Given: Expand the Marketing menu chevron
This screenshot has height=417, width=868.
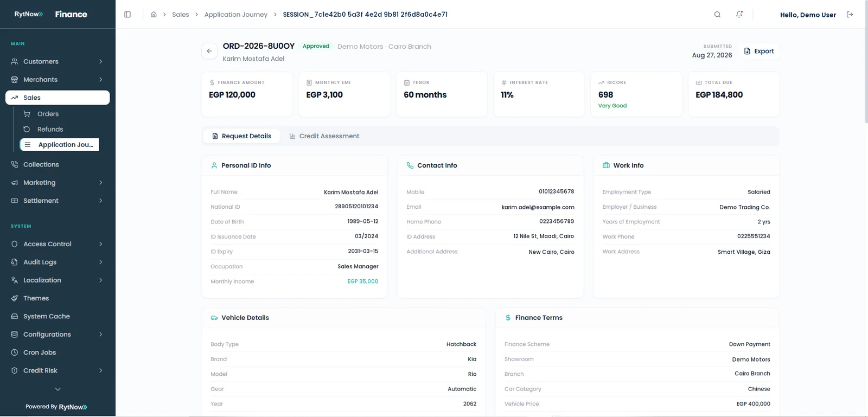Looking at the screenshot, I should pos(101,183).
